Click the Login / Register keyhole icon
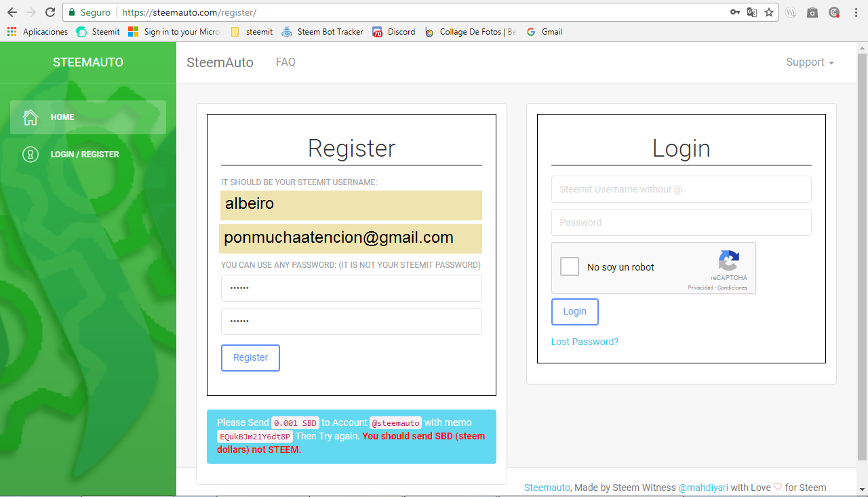This screenshot has width=868, height=497. tap(31, 155)
